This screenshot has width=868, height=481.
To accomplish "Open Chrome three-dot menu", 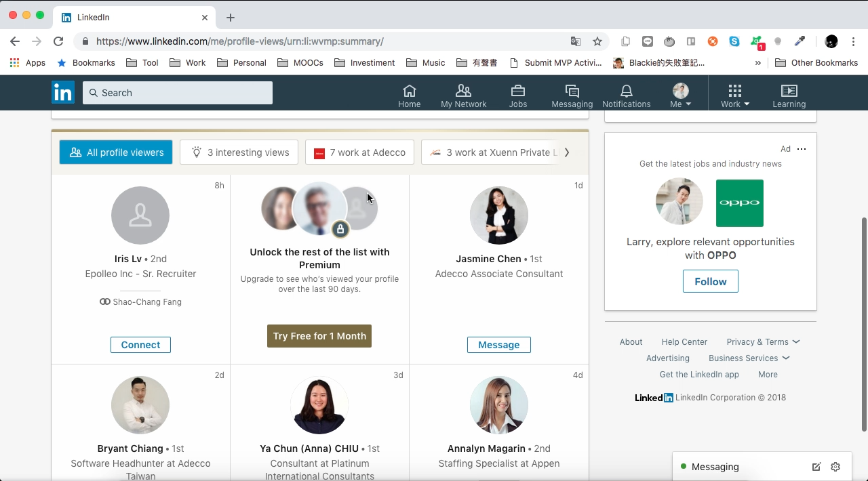I will click(854, 41).
